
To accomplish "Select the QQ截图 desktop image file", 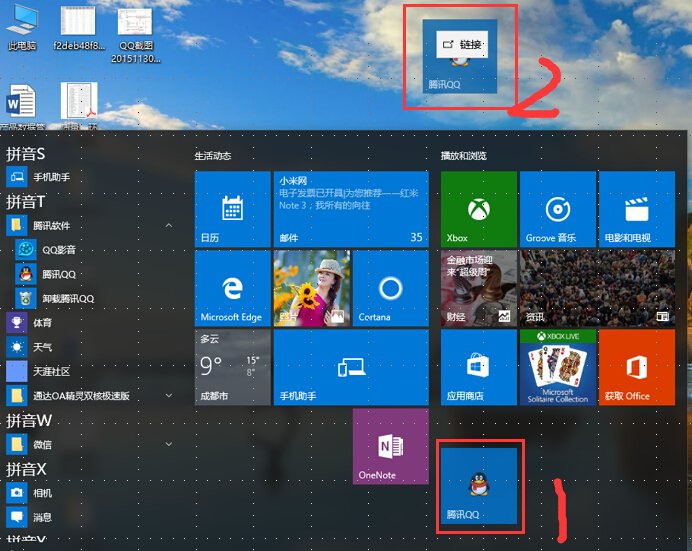I will tap(135, 34).
